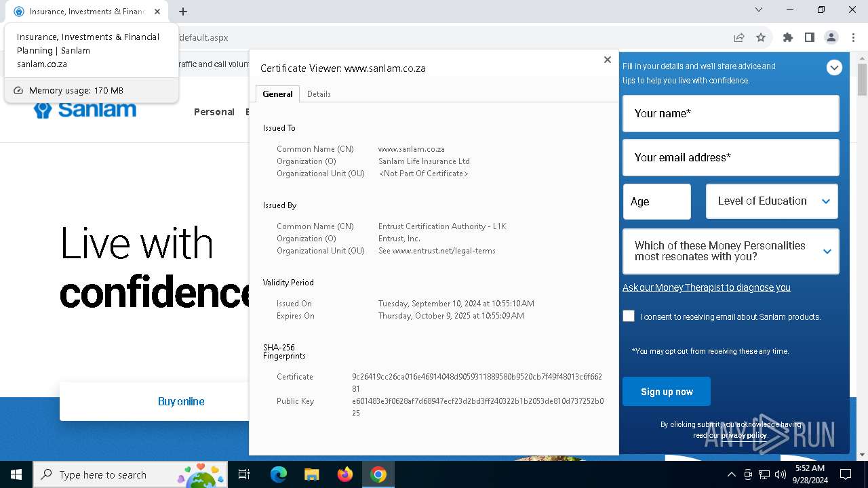Viewport: 868px width, 488px height.
Task: Click the www.sanlam.co.za common name value
Action: click(x=412, y=149)
